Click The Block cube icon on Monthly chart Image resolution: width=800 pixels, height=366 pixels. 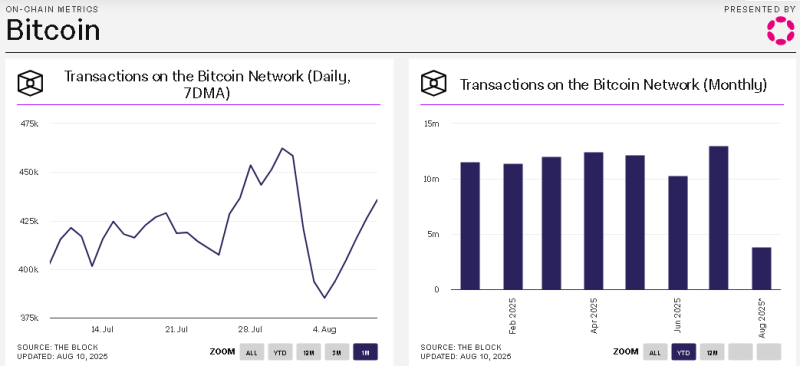click(434, 83)
